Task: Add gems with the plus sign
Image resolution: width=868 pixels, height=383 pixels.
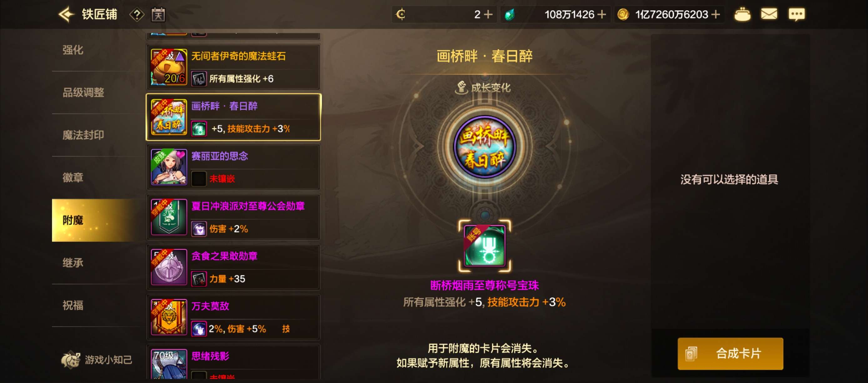Action: coord(602,14)
